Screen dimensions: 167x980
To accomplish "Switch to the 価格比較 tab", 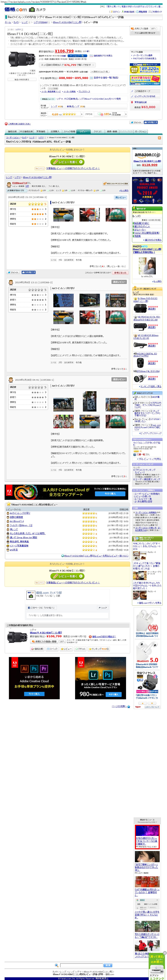I will [13, 132].
